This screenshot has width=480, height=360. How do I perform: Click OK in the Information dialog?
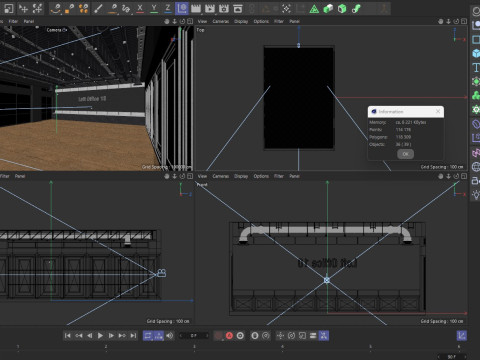[x=405, y=154]
